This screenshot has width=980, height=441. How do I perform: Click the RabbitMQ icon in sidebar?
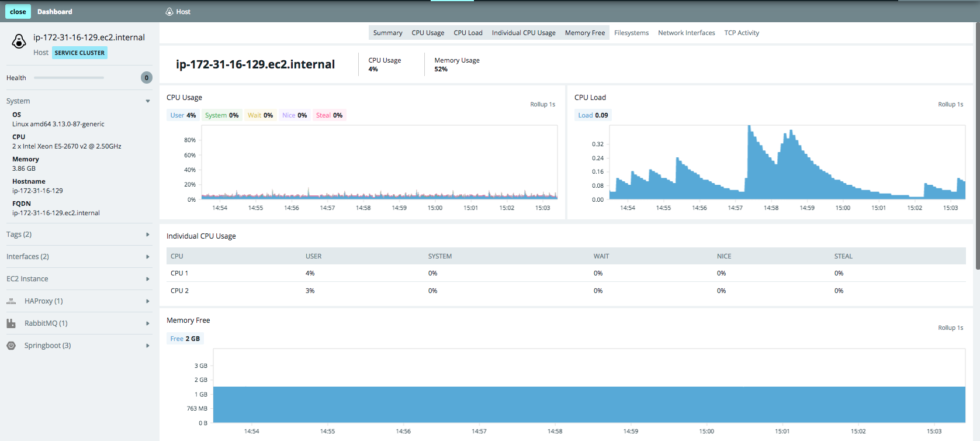click(11, 323)
